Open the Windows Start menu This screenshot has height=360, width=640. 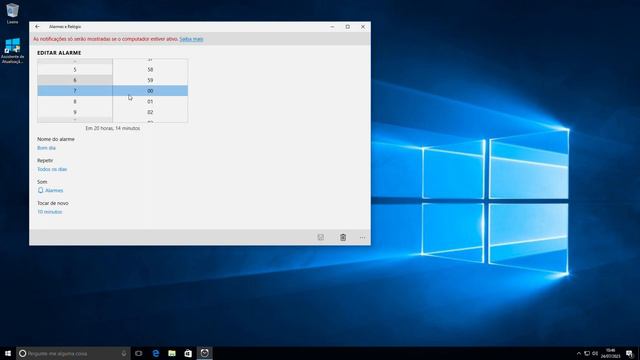click(x=8, y=353)
